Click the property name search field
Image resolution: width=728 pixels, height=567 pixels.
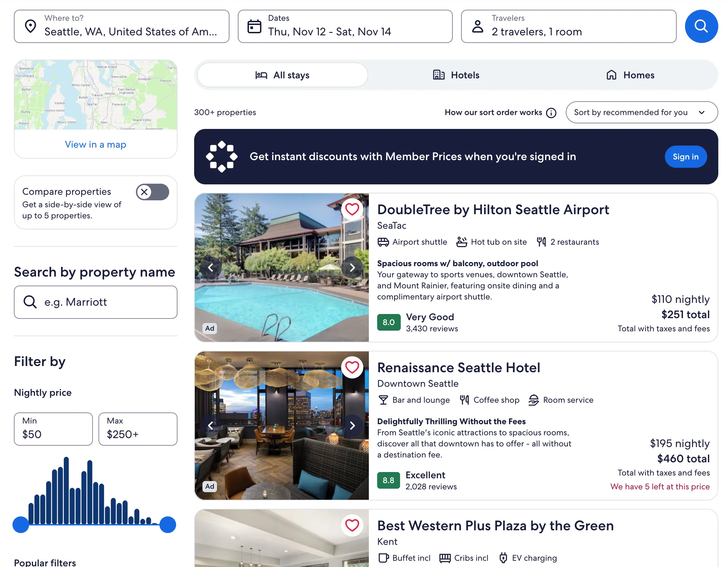click(x=96, y=302)
